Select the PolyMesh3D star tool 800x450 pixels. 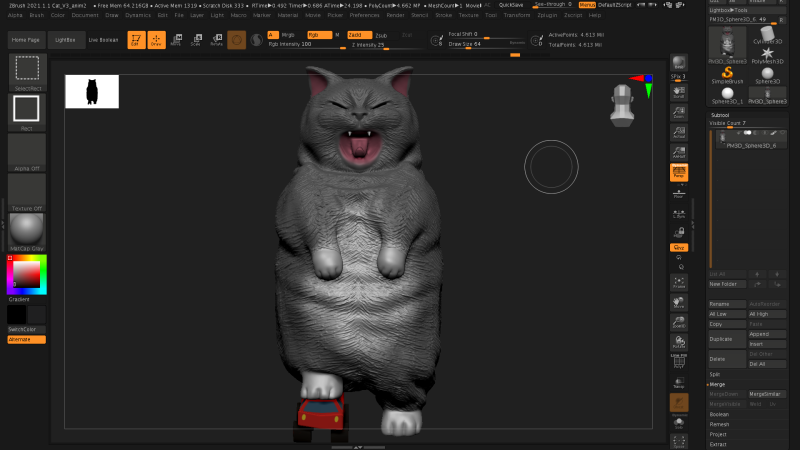click(768, 56)
